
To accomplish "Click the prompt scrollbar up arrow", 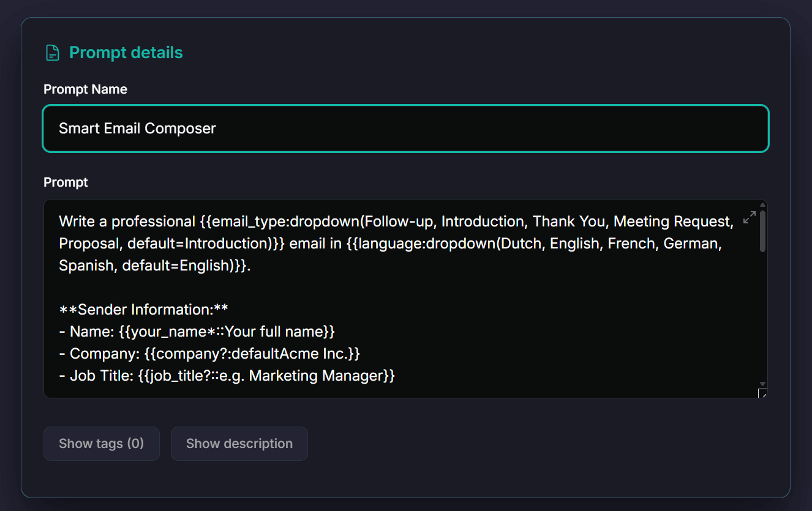I will [x=762, y=205].
